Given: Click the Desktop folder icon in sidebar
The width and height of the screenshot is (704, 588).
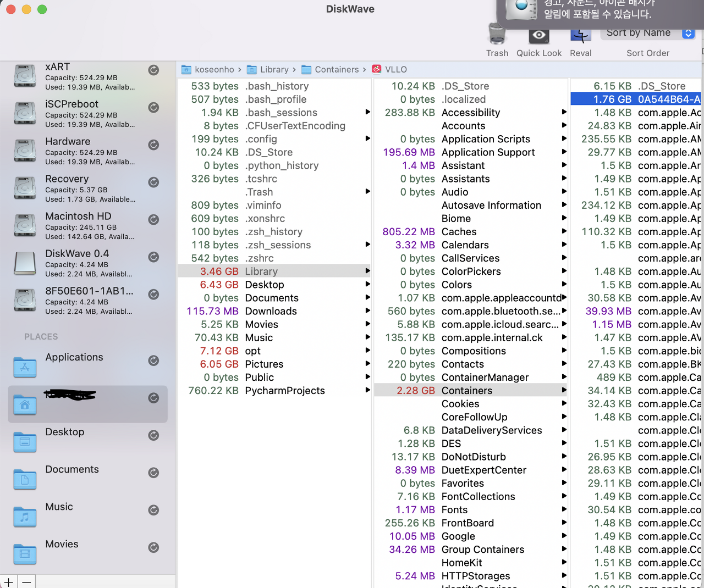Looking at the screenshot, I should tap(25, 442).
